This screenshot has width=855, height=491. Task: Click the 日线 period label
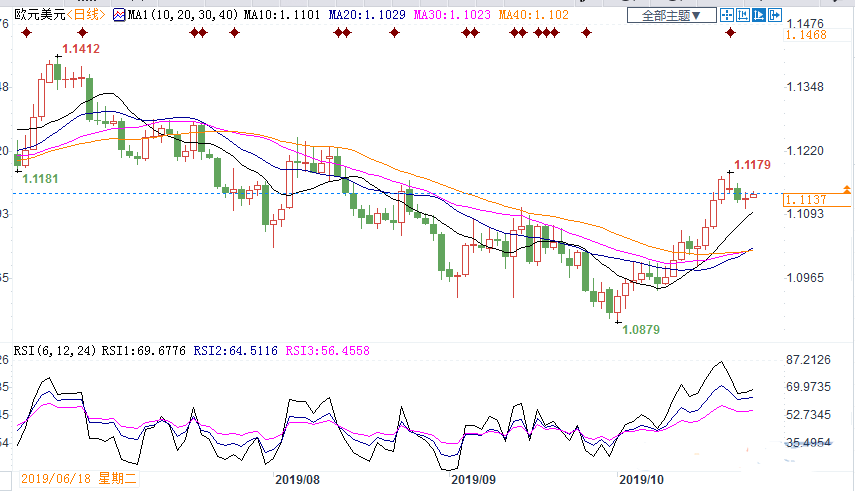tap(87, 16)
